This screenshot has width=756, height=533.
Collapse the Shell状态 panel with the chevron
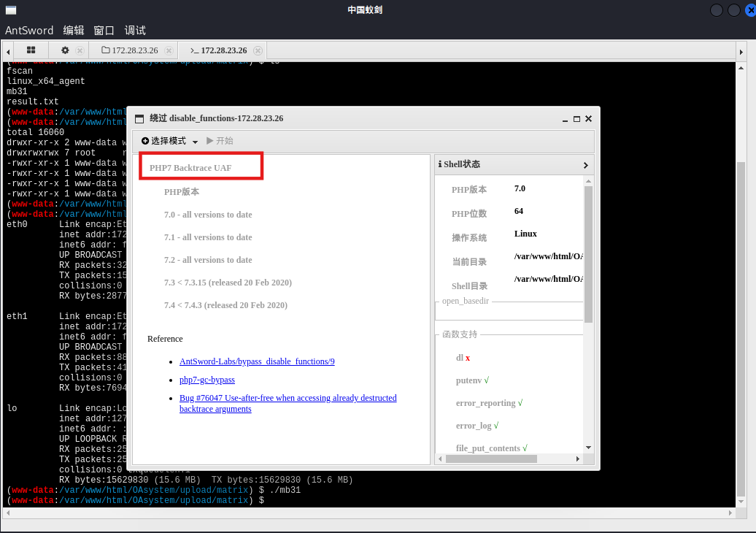pyautogui.click(x=586, y=165)
